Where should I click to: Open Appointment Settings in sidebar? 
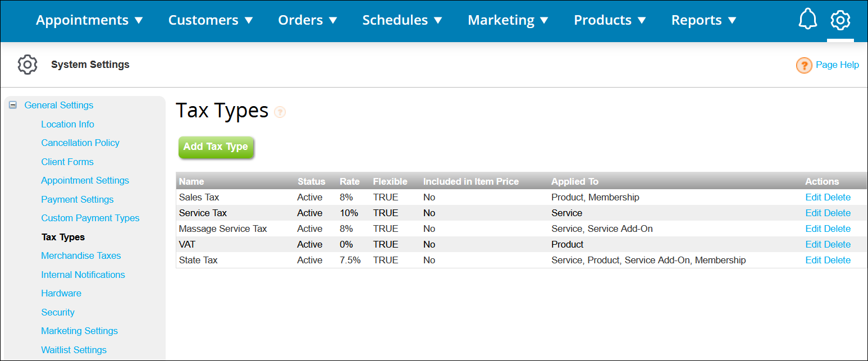click(x=85, y=180)
